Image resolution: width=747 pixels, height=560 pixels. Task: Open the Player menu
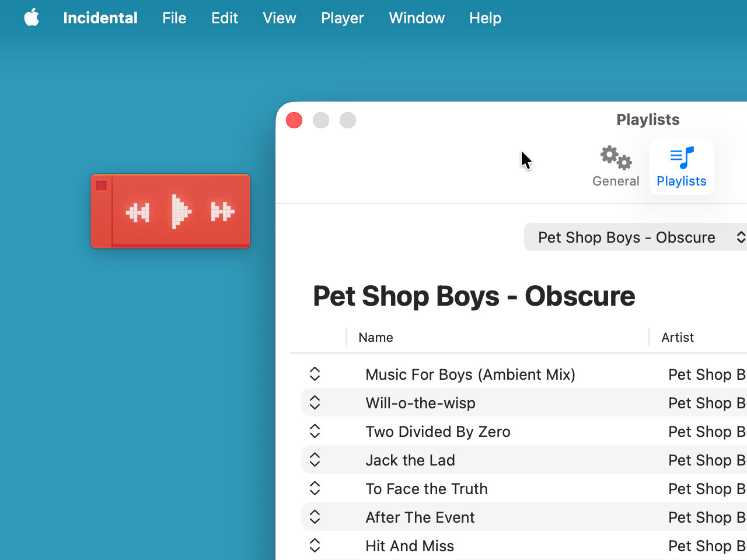click(x=342, y=18)
